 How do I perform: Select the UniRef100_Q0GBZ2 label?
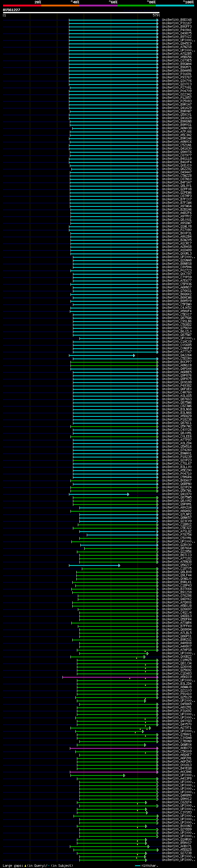click(177, 657)
